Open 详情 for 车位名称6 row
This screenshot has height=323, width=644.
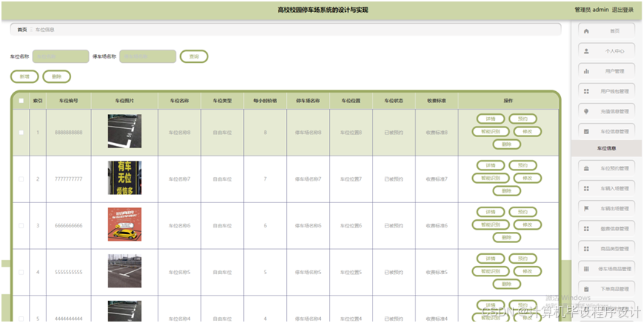click(x=491, y=212)
